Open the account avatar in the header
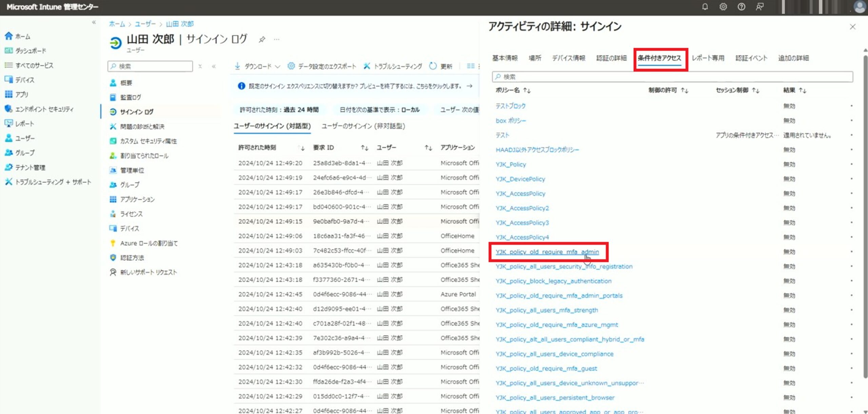868x414 pixels. click(860, 7)
